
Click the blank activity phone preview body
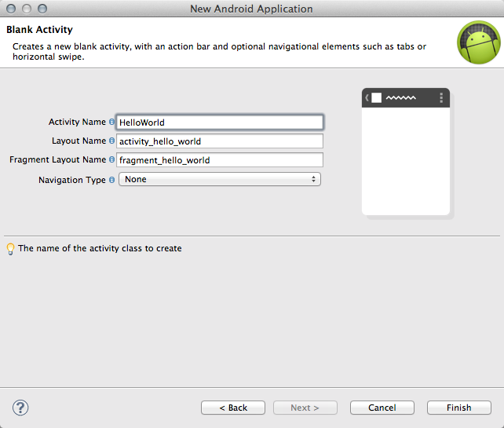click(405, 161)
